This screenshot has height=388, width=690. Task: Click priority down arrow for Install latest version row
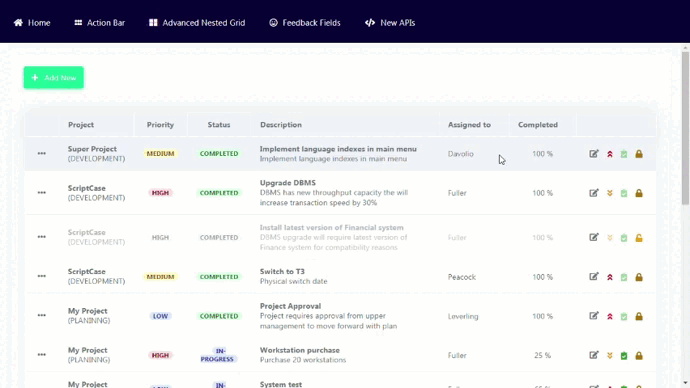point(609,238)
